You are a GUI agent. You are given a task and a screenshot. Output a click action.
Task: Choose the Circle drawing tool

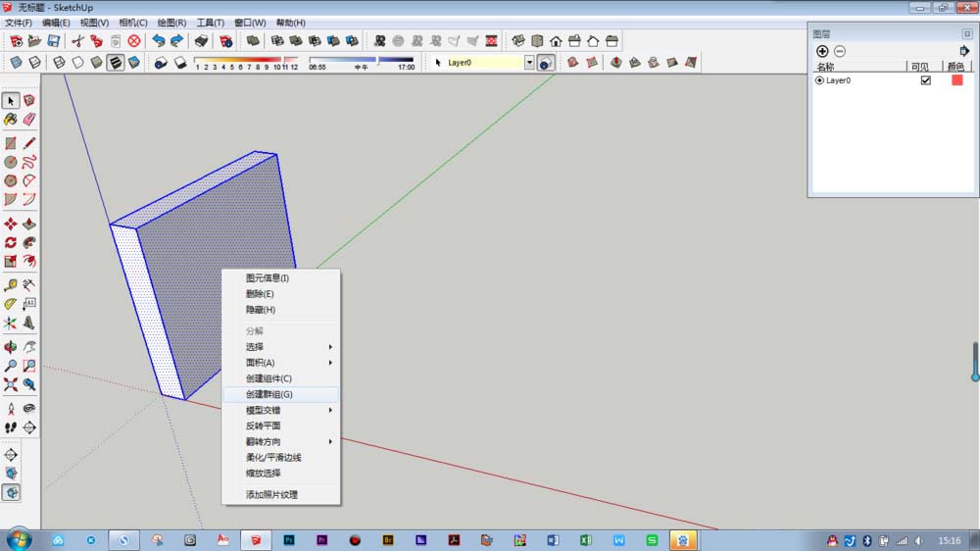tap(11, 162)
